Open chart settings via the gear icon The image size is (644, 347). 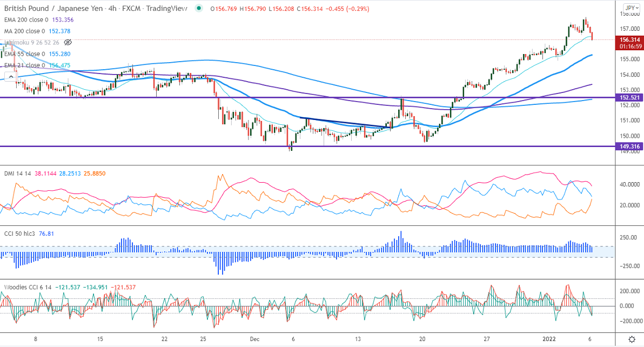[632, 339]
